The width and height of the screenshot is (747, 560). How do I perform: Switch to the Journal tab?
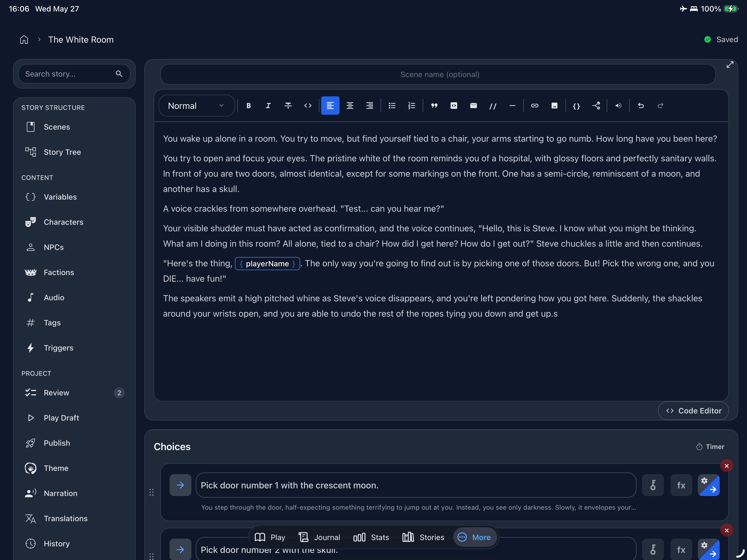[319, 537]
